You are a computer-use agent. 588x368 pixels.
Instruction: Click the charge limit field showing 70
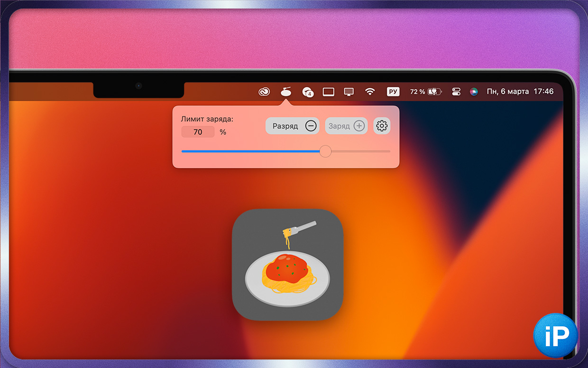click(198, 132)
